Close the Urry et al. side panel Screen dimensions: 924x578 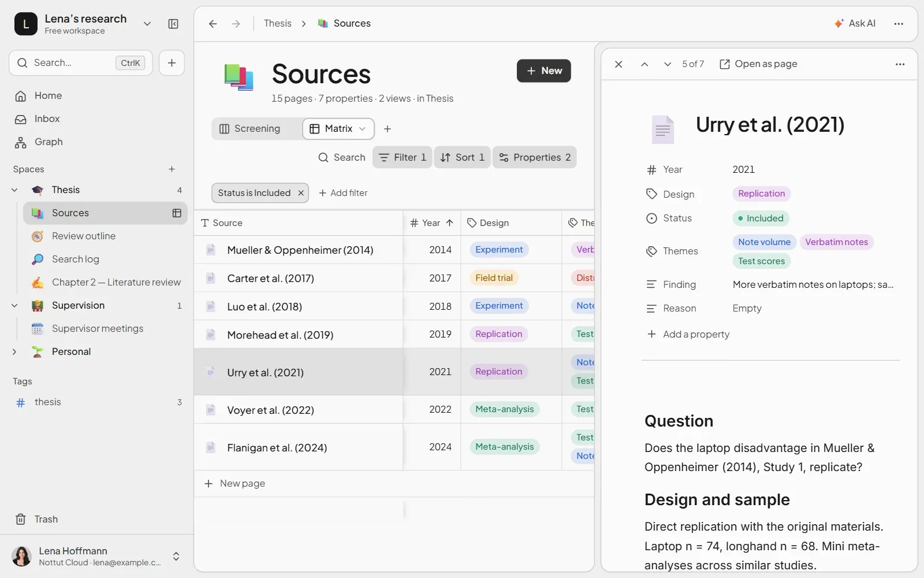click(619, 64)
